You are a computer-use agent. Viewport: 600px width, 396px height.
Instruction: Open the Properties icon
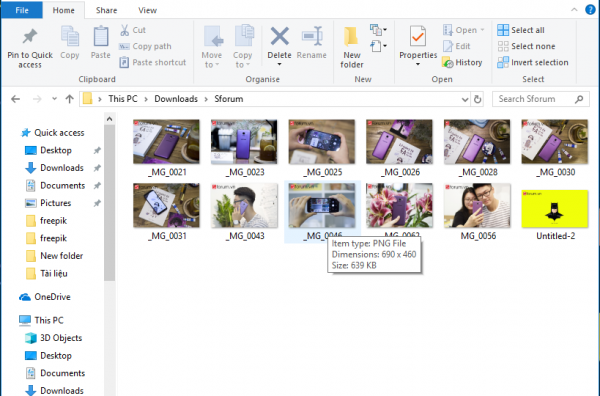[x=417, y=36]
